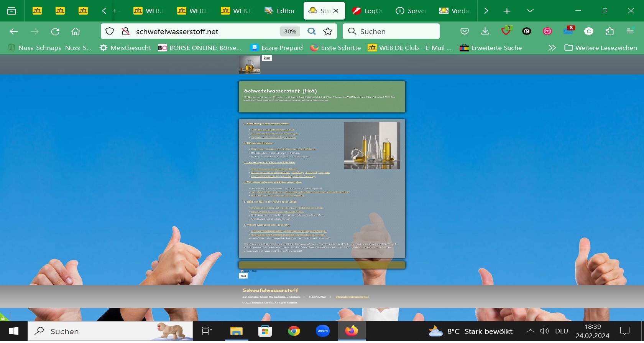The height and width of the screenshot is (343, 644).
Task: Show more bookmarks toolbar items
Action: coord(552,48)
